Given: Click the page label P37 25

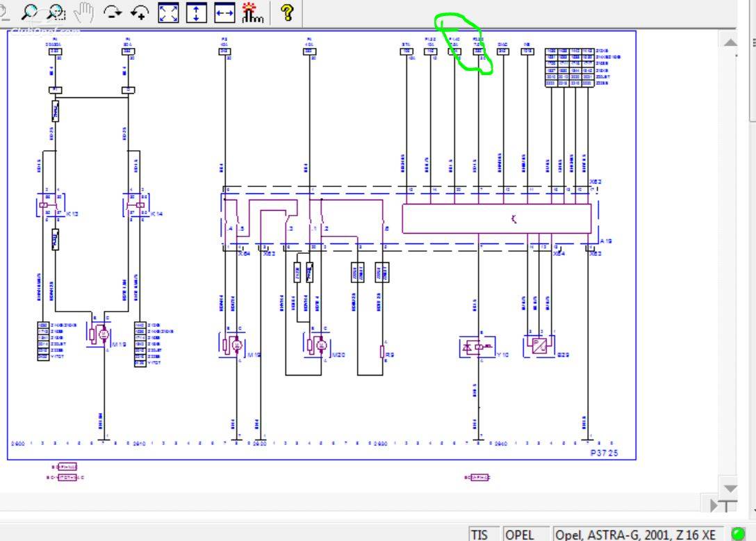Looking at the screenshot, I should pos(604,453).
